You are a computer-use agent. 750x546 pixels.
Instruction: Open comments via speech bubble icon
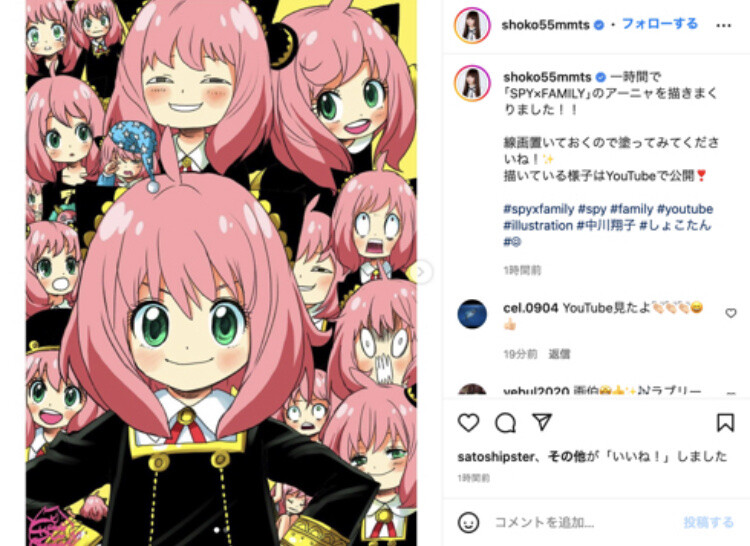[505, 423]
